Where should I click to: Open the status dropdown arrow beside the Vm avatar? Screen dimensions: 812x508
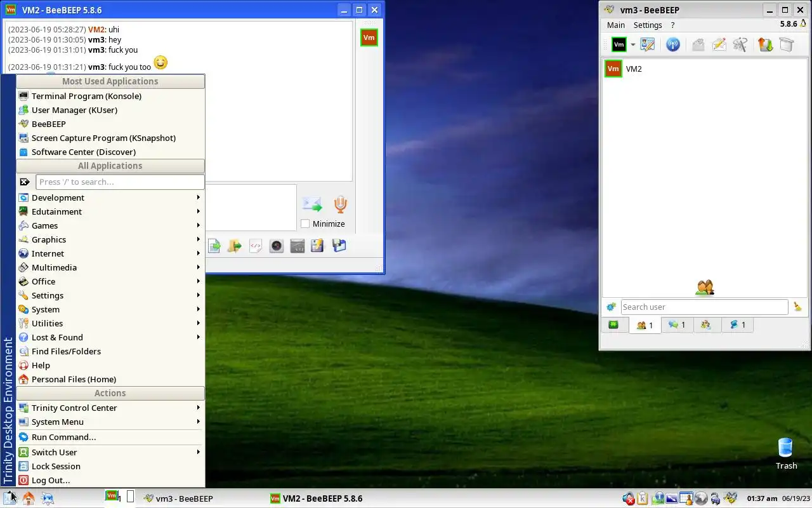click(x=632, y=45)
